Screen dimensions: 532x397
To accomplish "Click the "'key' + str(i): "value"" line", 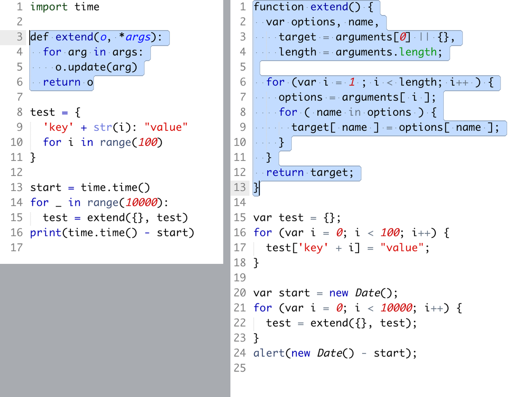I will (x=115, y=127).
